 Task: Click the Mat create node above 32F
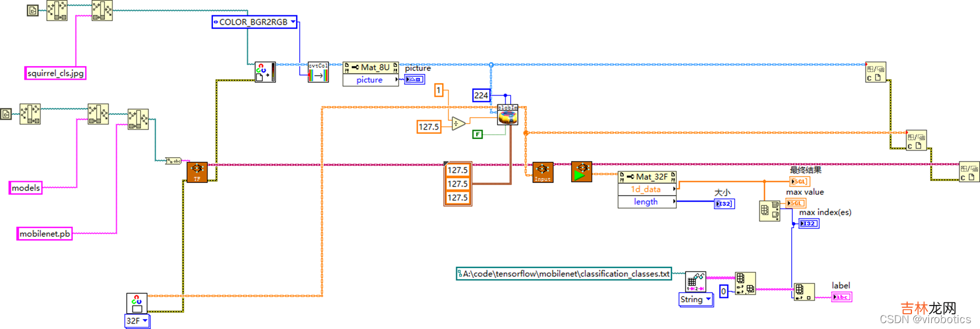[137, 303]
